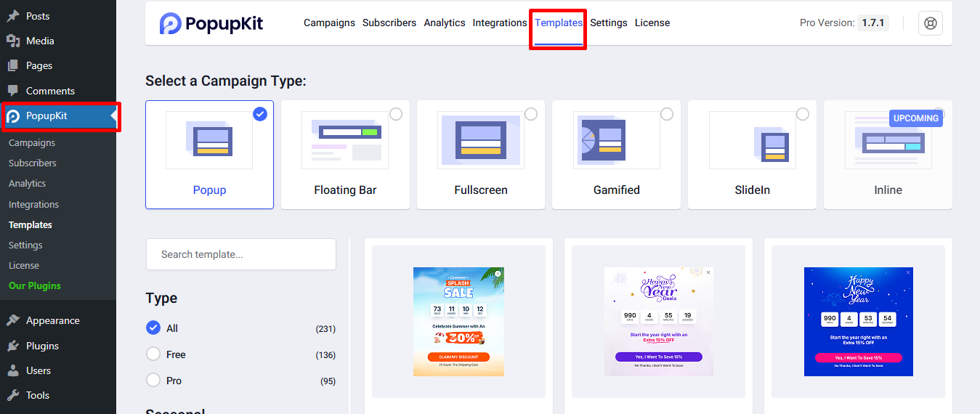This screenshot has width=980, height=414.
Task: Click the (95) count beside Pro
Action: 328,381
